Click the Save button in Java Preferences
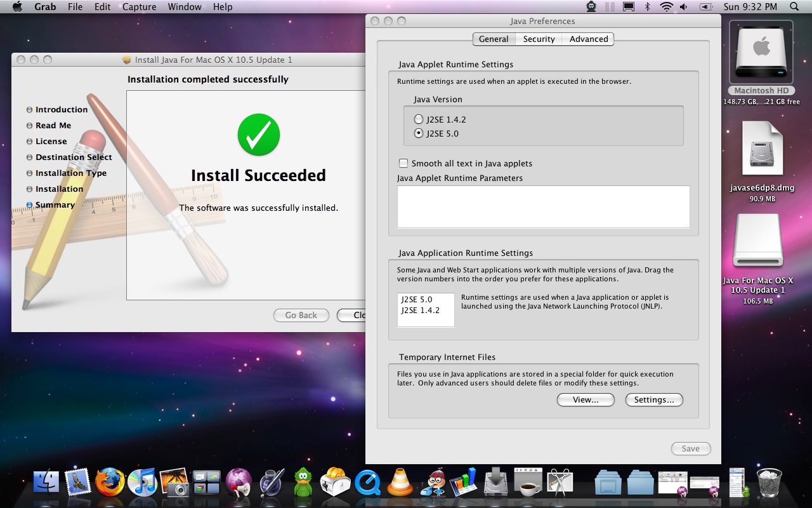The image size is (812, 508). click(x=691, y=448)
